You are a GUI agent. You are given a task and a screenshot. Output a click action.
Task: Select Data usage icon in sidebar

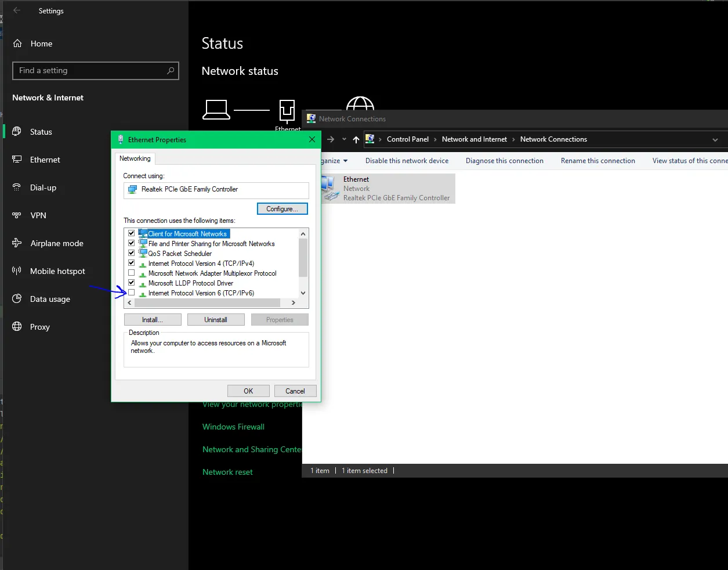click(17, 299)
